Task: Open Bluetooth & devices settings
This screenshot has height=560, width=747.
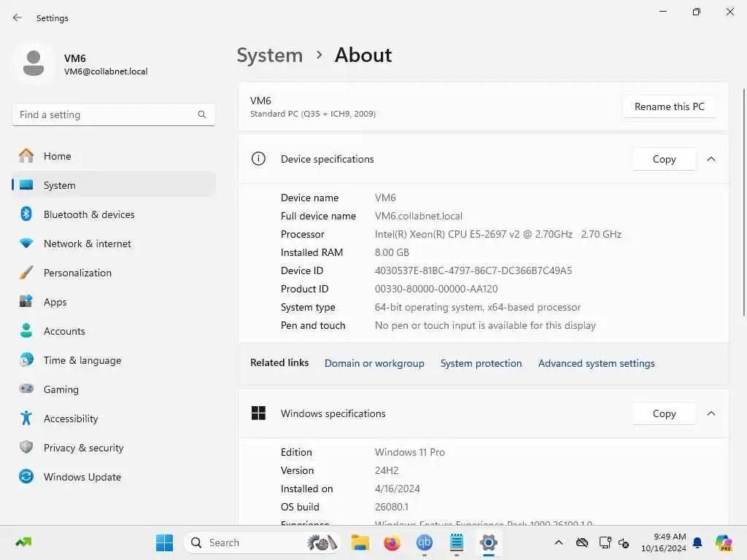Action: pyautogui.click(x=113, y=214)
